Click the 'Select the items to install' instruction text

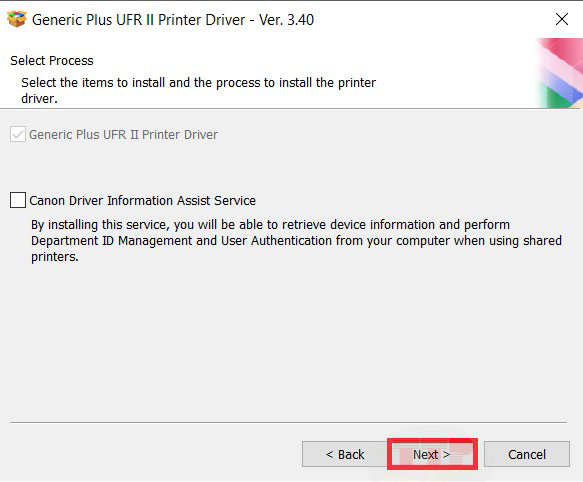click(x=199, y=90)
